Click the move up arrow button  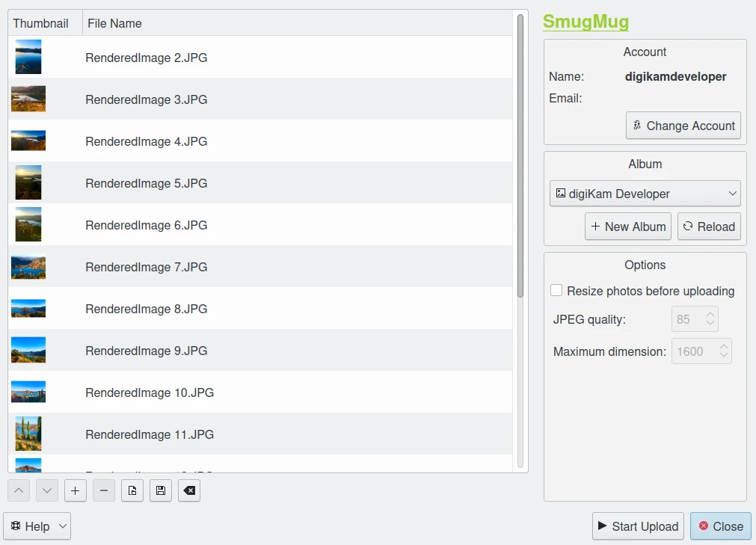click(x=19, y=490)
